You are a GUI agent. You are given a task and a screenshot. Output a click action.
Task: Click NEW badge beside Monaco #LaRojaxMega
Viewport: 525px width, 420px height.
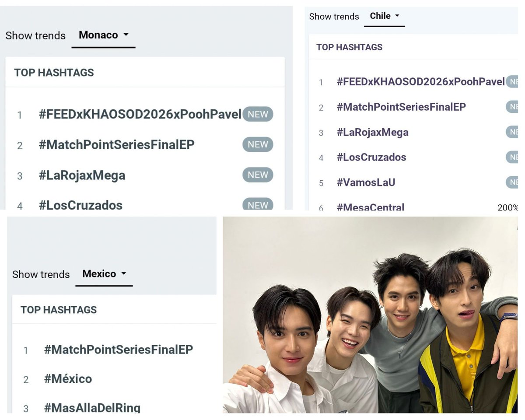point(258,175)
